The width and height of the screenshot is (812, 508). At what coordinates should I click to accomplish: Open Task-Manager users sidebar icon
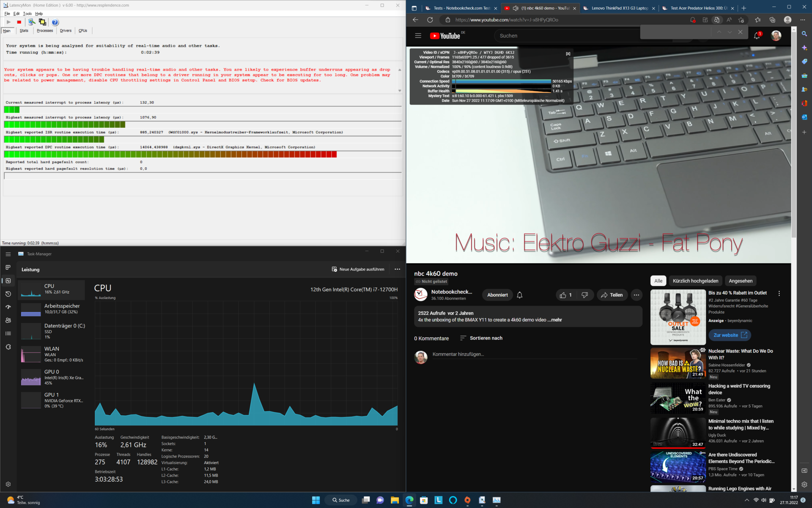point(8,320)
